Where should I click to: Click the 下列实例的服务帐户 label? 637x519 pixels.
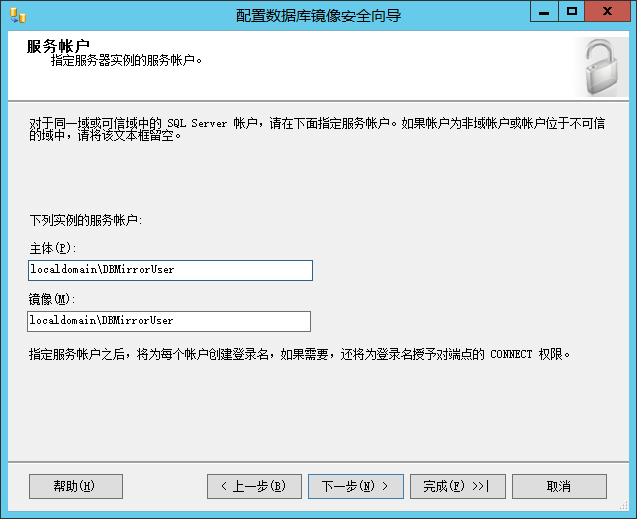click(86, 220)
